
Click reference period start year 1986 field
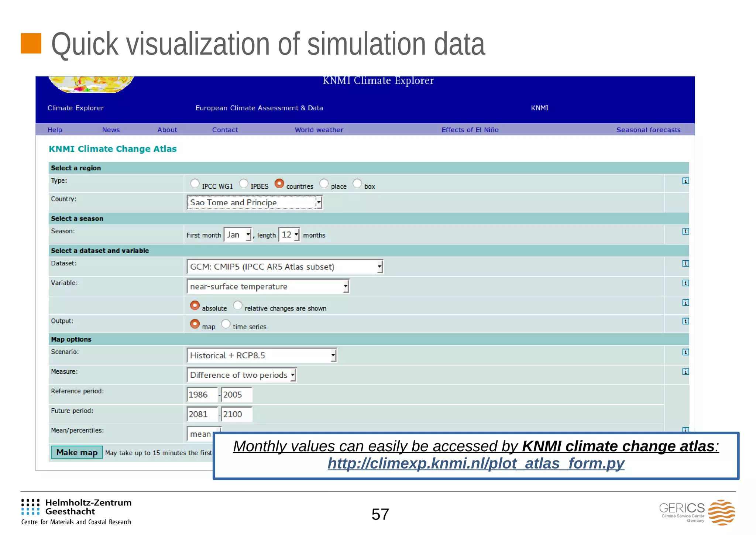point(202,395)
